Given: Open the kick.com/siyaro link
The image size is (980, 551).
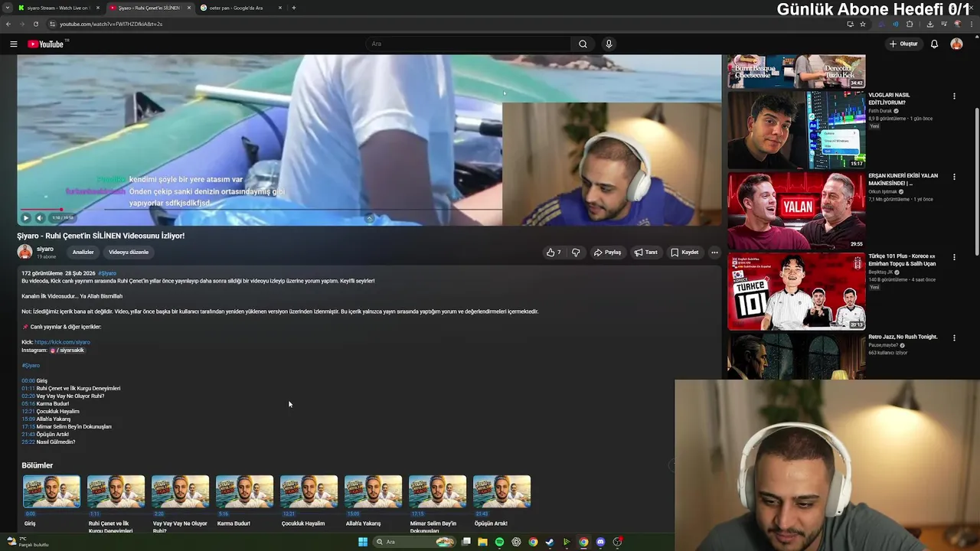Looking at the screenshot, I should click(x=62, y=342).
